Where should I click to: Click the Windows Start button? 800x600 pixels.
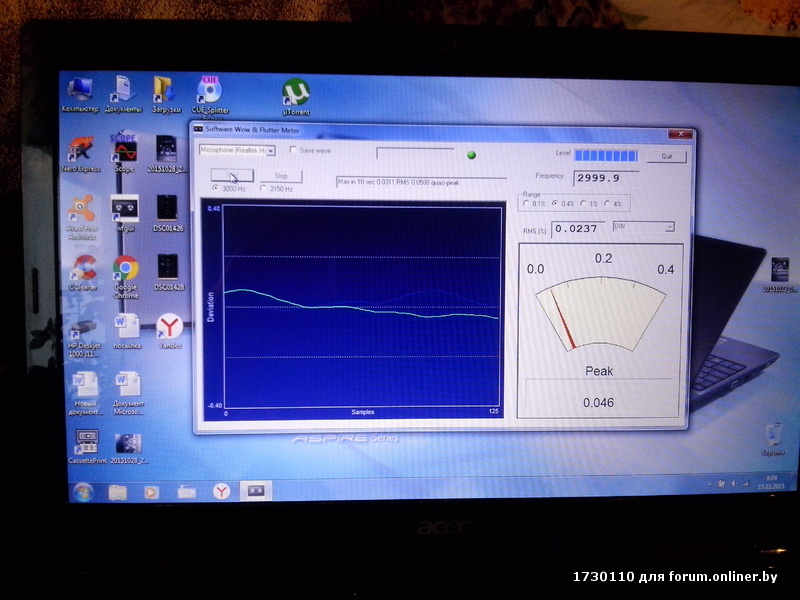(x=82, y=491)
